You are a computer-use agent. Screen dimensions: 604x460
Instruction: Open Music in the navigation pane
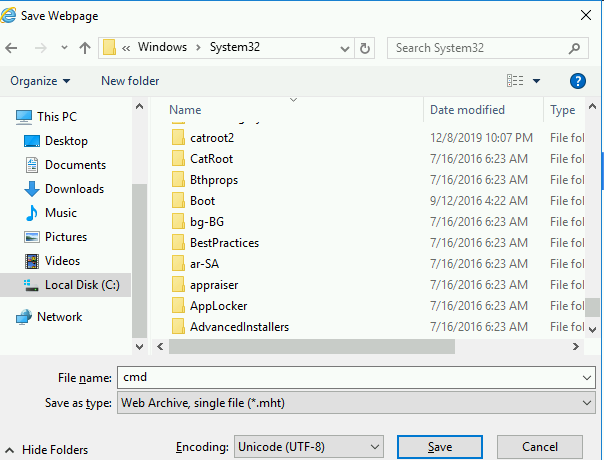(x=61, y=213)
